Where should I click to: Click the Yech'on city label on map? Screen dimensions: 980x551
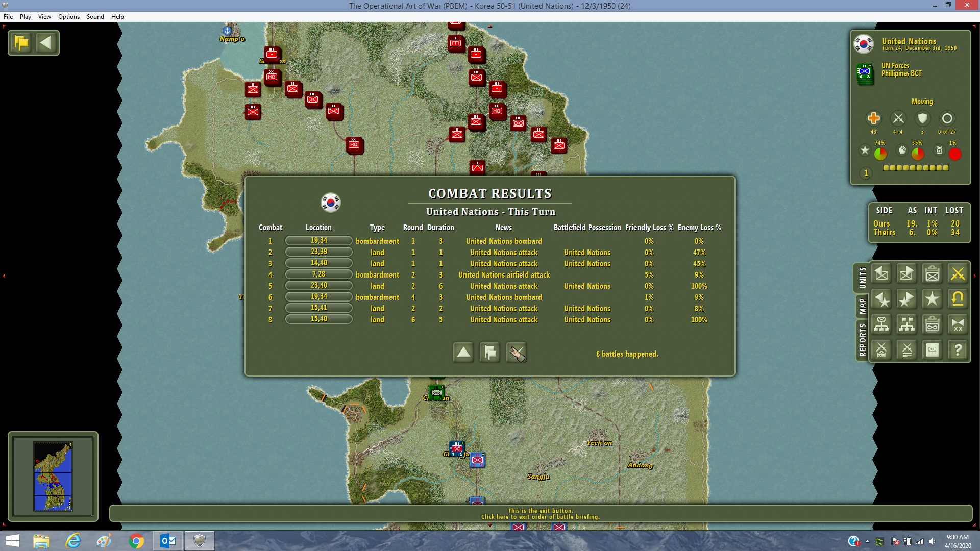(599, 443)
